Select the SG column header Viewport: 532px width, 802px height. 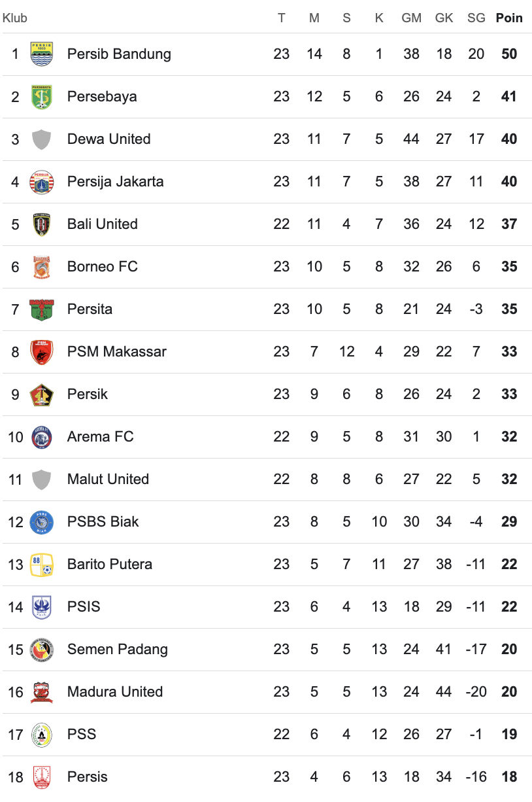click(x=476, y=18)
